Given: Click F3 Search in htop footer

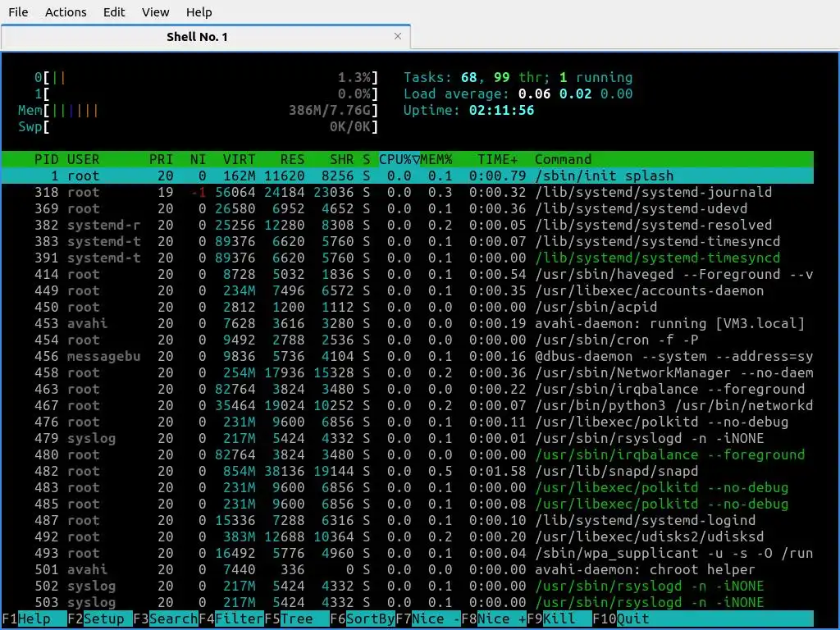Looking at the screenshot, I should click(x=166, y=619).
